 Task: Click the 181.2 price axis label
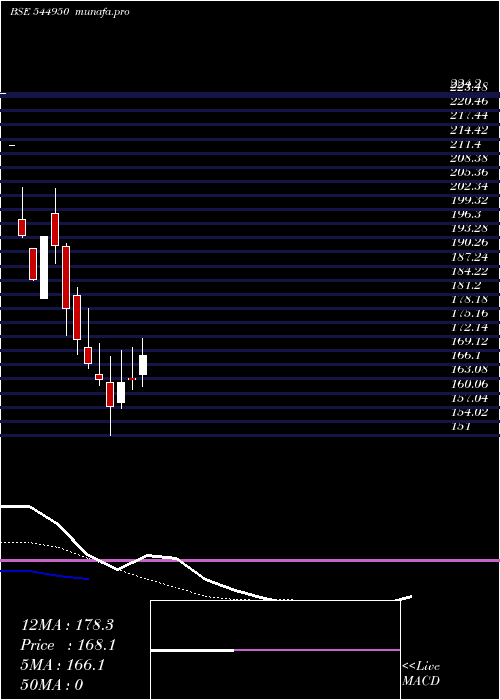[x=465, y=285]
